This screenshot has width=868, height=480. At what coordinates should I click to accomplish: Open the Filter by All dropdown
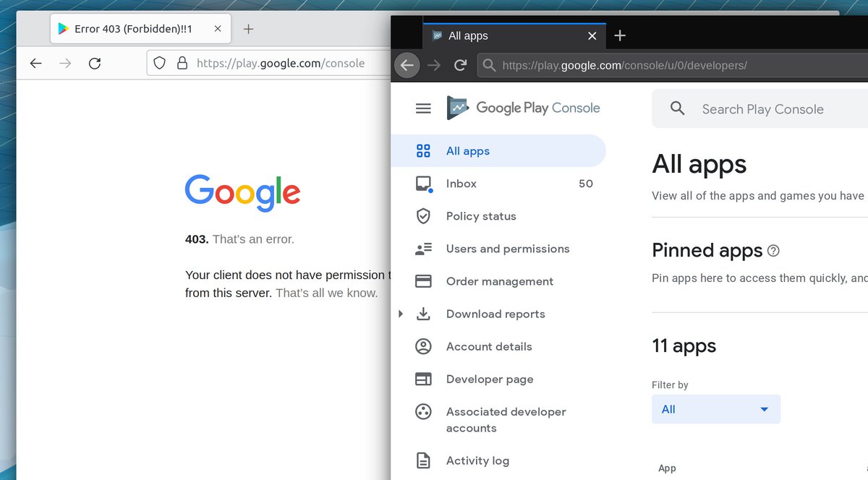pos(716,409)
